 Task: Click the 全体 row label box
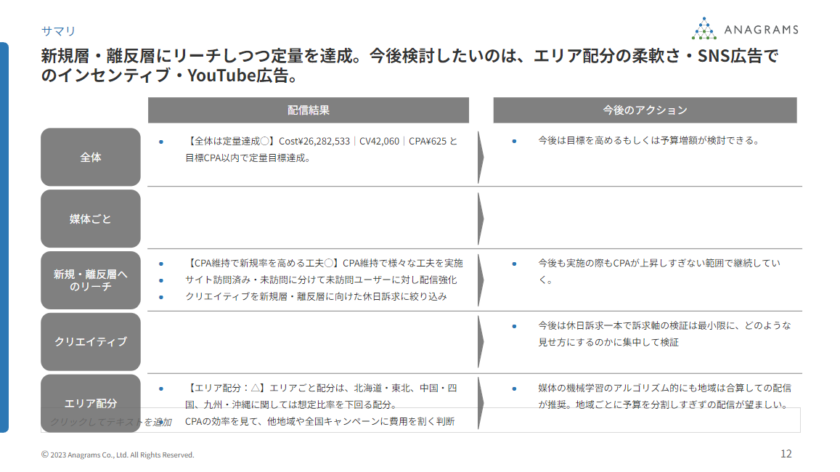pyautogui.click(x=90, y=157)
